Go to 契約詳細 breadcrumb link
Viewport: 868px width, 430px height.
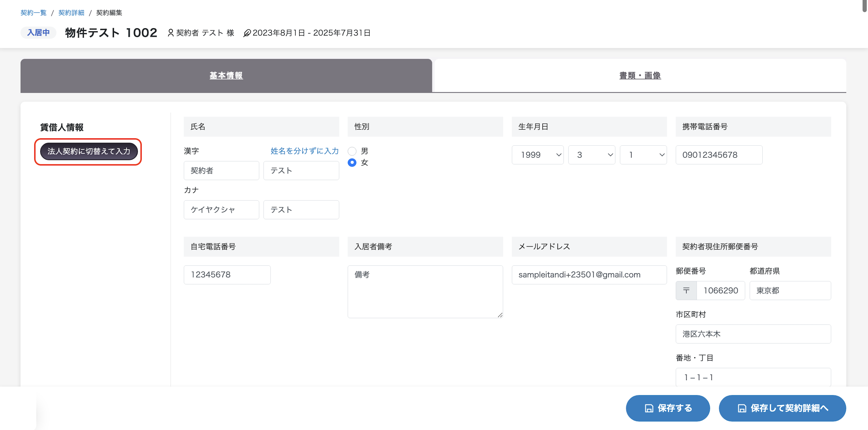click(71, 13)
